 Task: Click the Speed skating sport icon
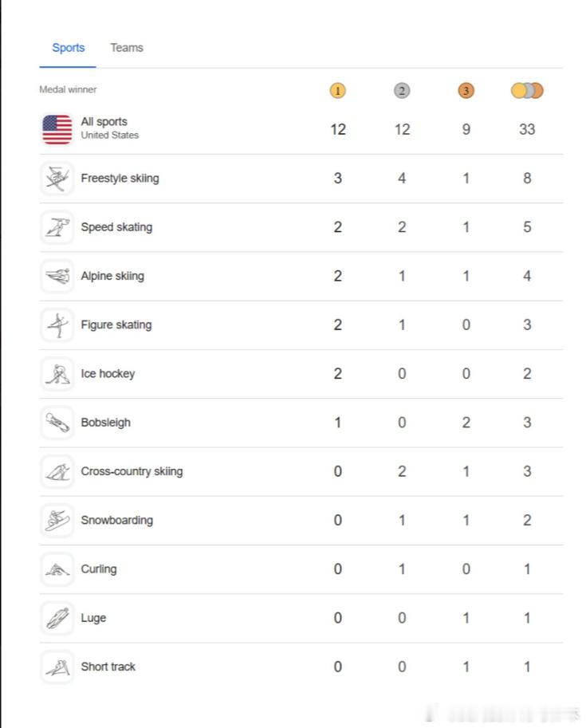(x=57, y=227)
